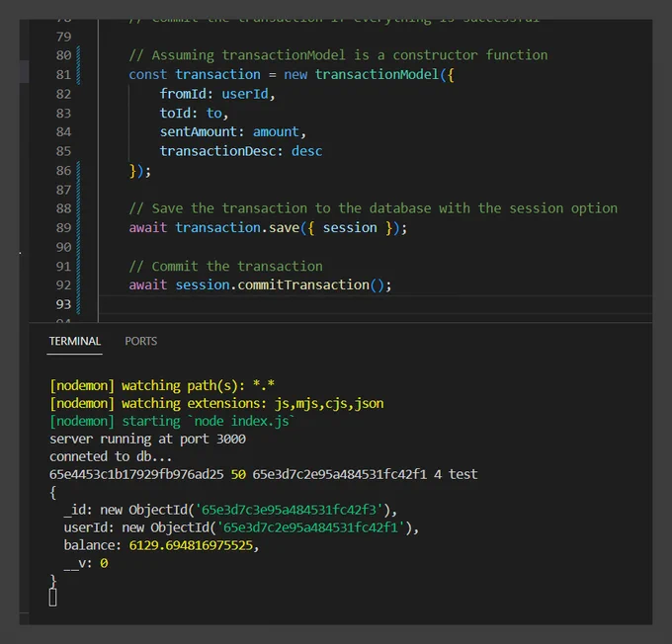672x644 pixels.
Task: Switch to the TERMINAL tab
Action: click(x=74, y=341)
